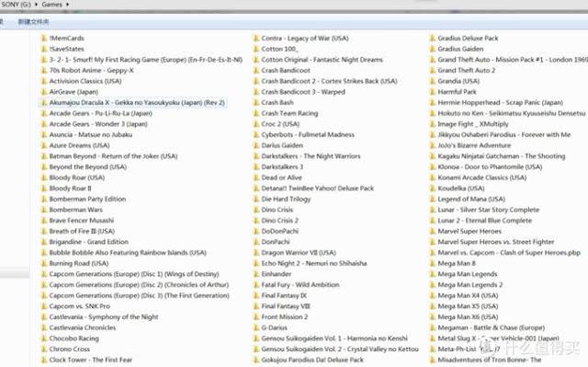Click folder icon next to Activision Classics (USA)
This screenshot has height=367, width=588.
click(x=44, y=81)
